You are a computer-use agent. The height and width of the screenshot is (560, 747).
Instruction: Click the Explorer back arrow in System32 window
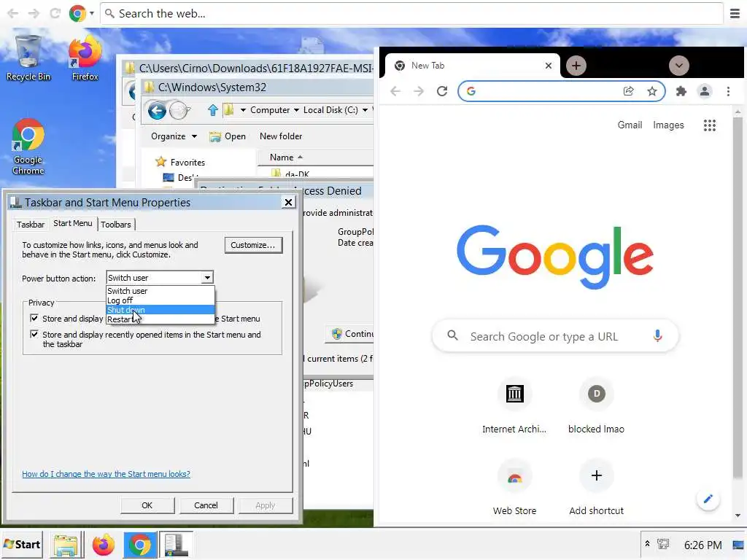(x=157, y=111)
